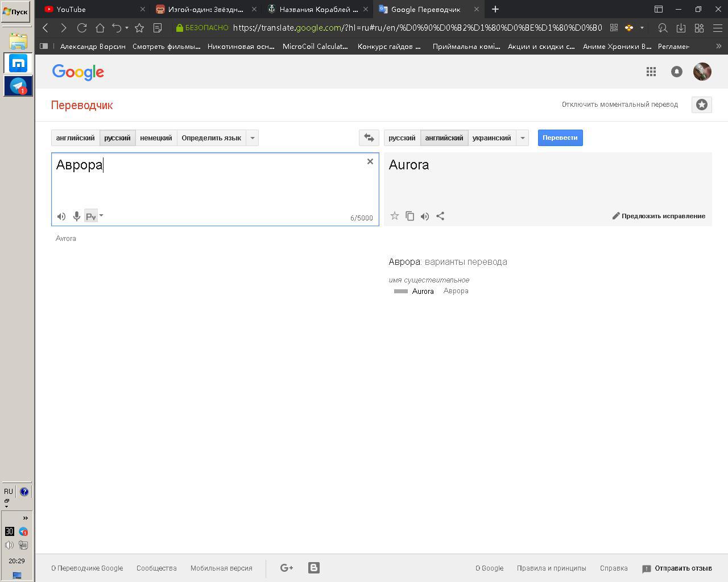Click Отключить моментальный перевод link
Screen dimensions: 728x582
click(x=619, y=105)
